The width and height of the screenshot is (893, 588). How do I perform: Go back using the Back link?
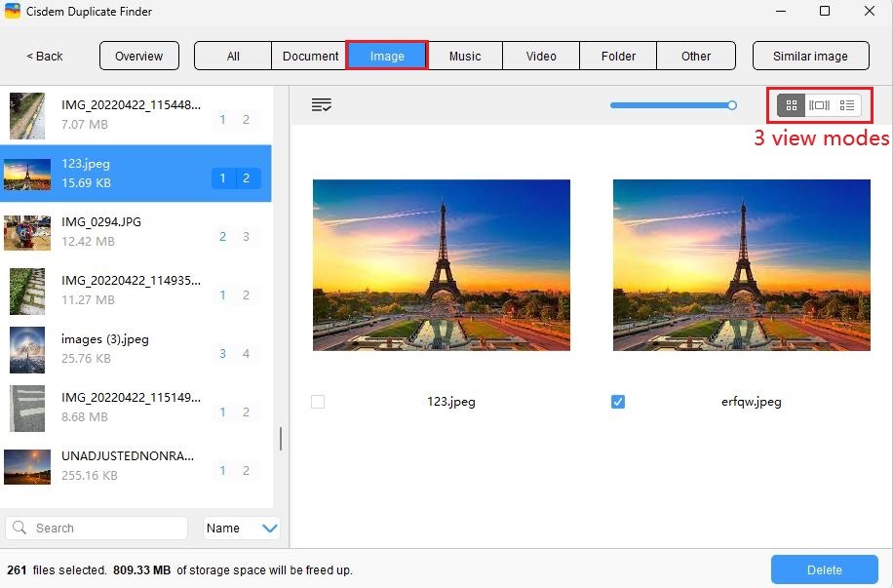point(43,56)
